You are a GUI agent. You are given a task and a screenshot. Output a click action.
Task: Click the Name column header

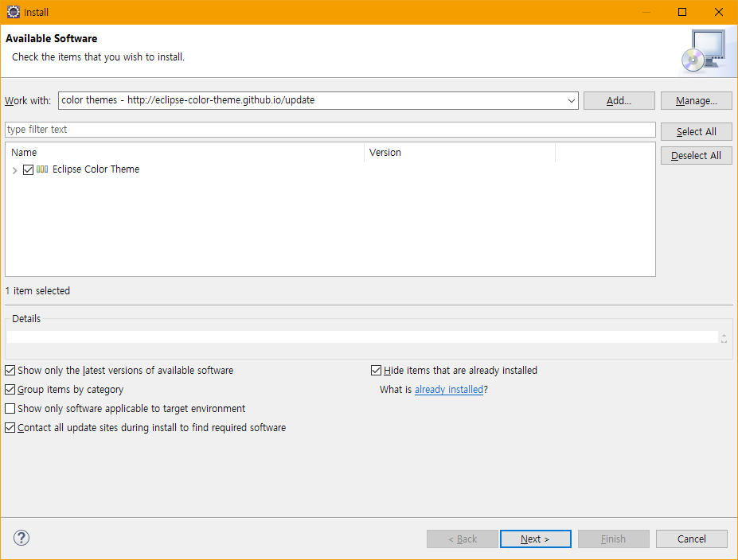tap(185, 153)
